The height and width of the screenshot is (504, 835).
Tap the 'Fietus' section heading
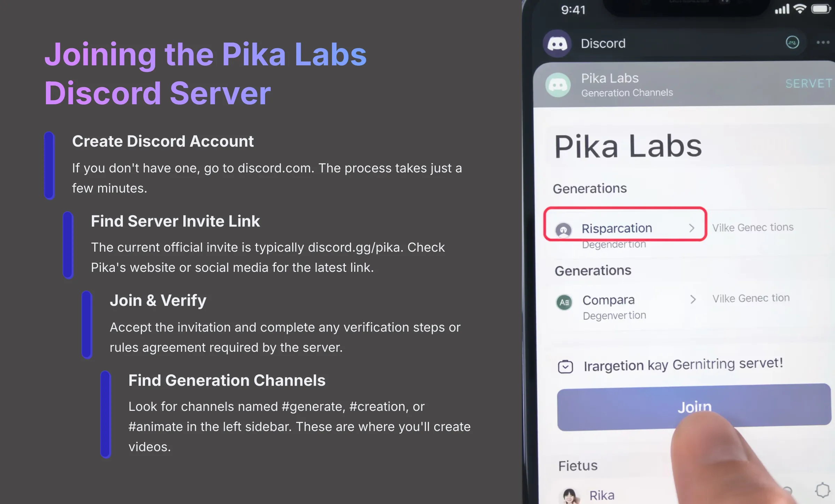(578, 466)
